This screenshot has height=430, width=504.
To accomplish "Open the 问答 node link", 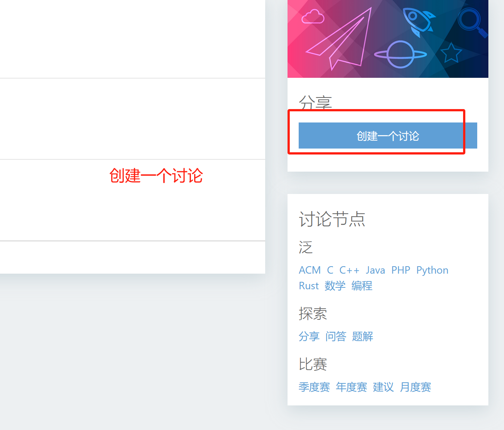I will pyautogui.click(x=336, y=336).
